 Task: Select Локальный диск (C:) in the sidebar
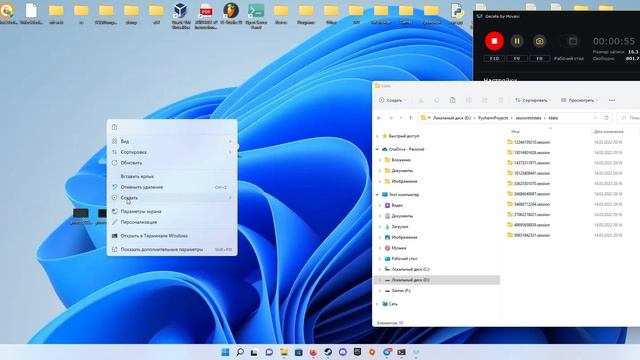click(410, 269)
